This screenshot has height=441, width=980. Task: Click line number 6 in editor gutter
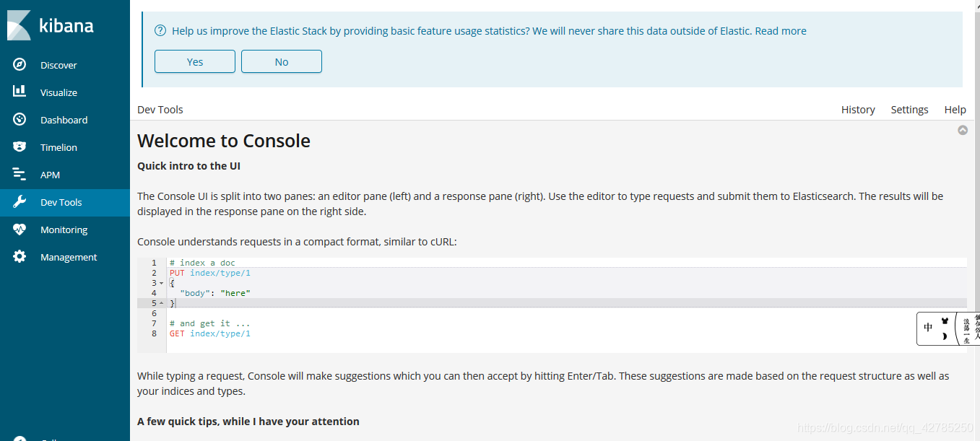154,313
